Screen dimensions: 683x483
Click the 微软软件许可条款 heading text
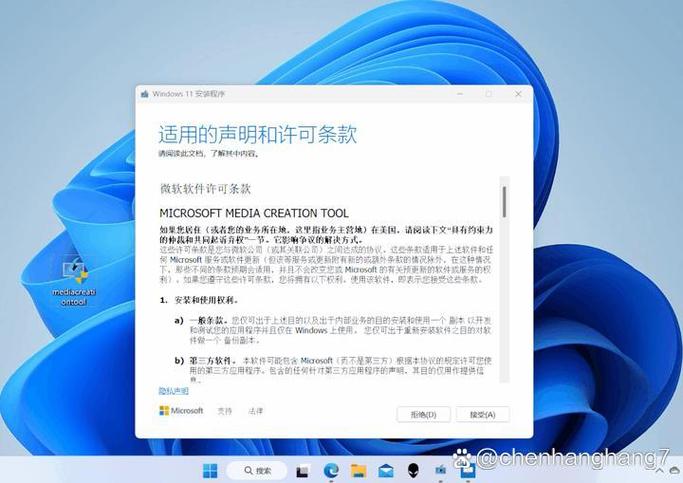click(205, 189)
